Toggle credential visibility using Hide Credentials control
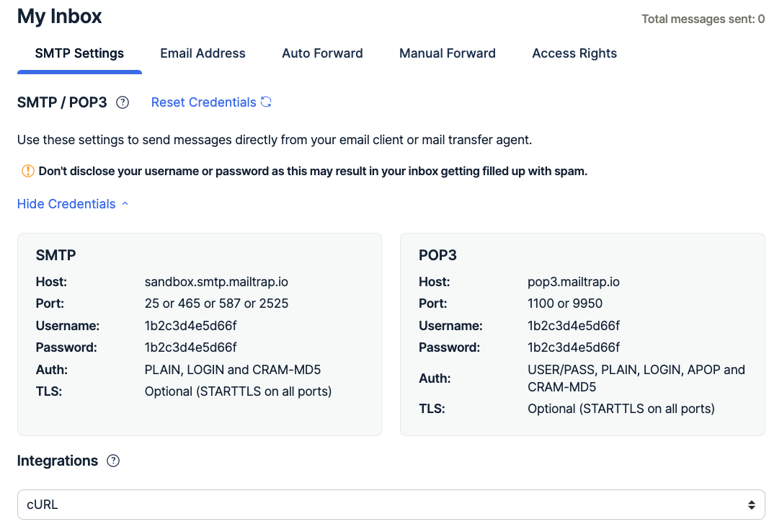Image resolution: width=782 pixels, height=532 pixels. point(66,204)
